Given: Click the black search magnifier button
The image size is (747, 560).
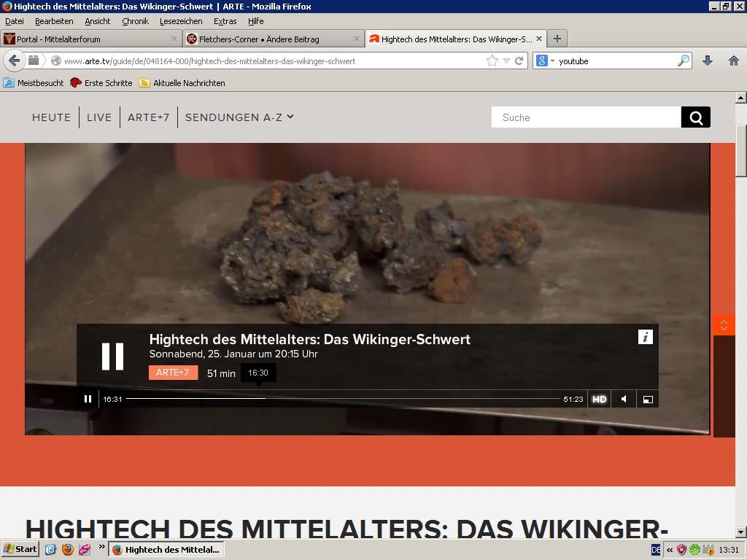Looking at the screenshot, I should pyautogui.click(x=695, y=117).
